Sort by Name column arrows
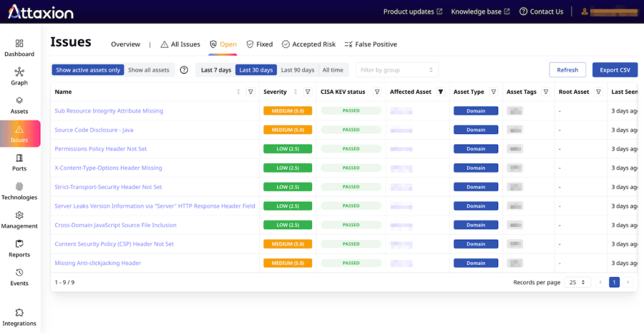644x333 pixels. tap(238, 92)
